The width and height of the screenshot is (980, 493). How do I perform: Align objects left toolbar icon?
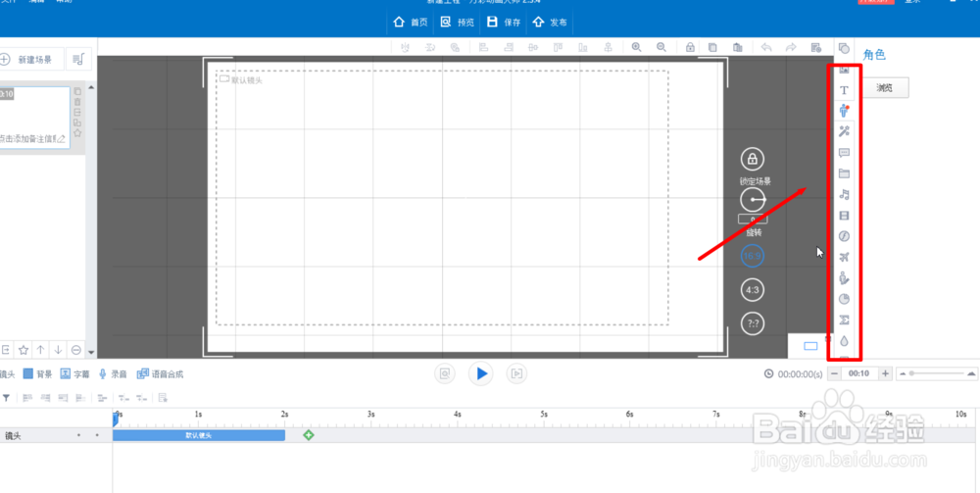pos(483,47)
